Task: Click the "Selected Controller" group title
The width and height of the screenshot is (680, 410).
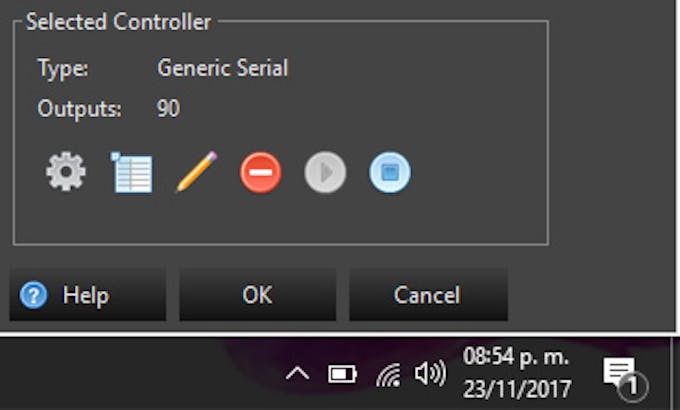Action: click(118, 21)
